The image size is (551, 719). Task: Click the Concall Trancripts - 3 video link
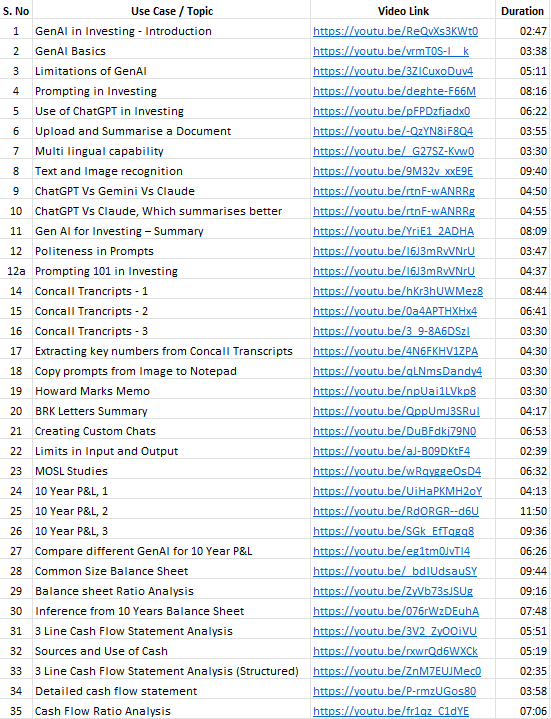(x=391, y=332)
